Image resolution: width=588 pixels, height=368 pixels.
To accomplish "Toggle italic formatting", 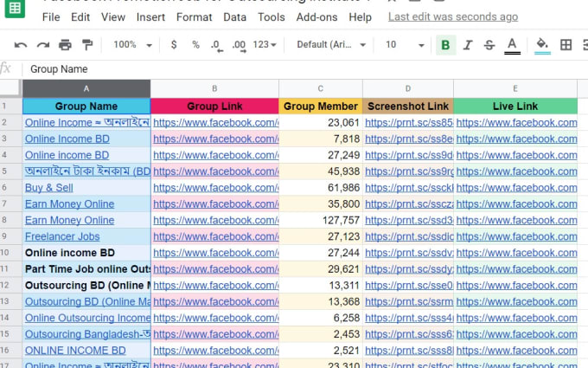I will click(467, 45).
